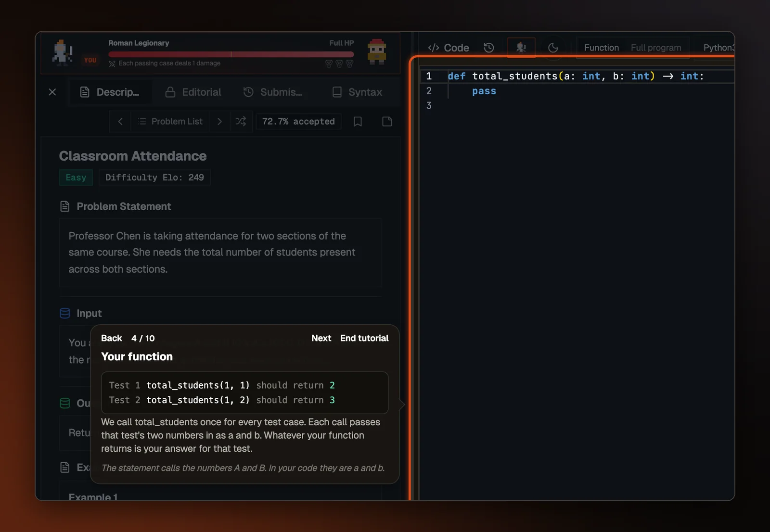Screen dimensions: 770x532
Task: Click the Input section database icon
Action: click(65, 313)
